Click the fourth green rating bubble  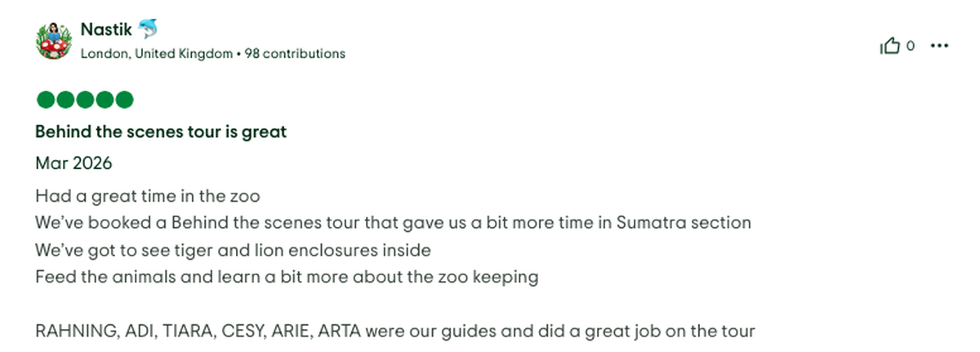[105, 100]
